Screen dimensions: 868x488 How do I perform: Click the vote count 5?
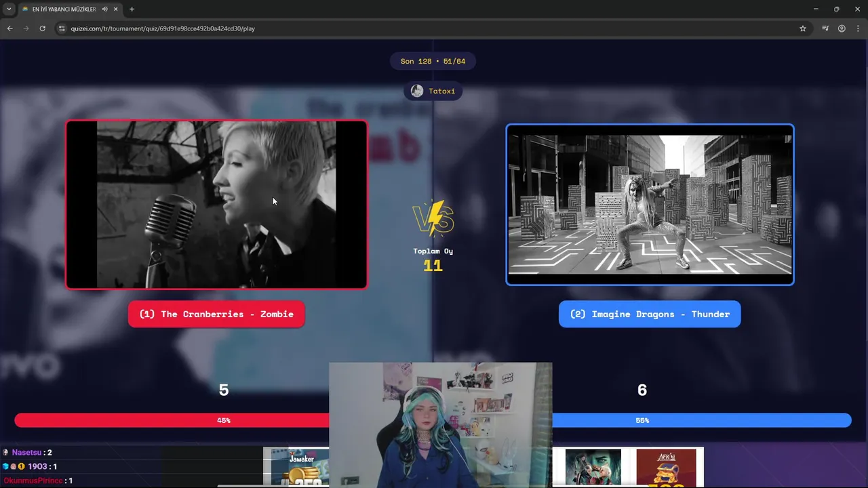click(x=224, y=390)
